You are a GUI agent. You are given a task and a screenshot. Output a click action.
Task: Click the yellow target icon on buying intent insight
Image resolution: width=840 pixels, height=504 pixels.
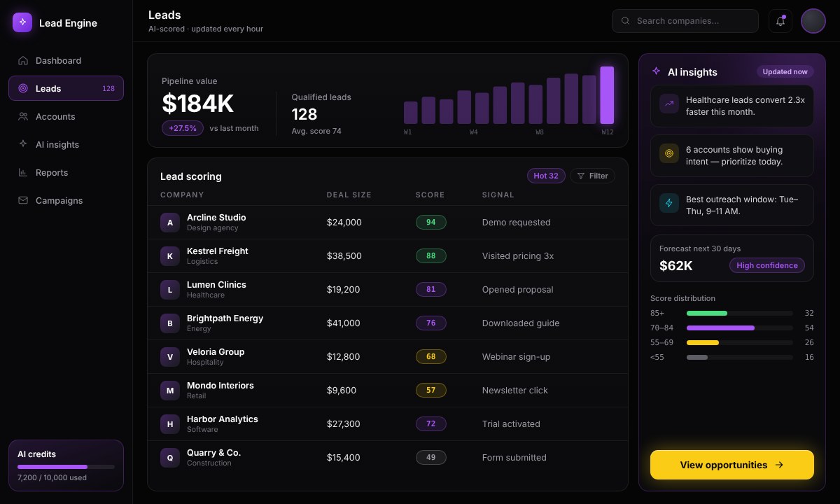669,153
